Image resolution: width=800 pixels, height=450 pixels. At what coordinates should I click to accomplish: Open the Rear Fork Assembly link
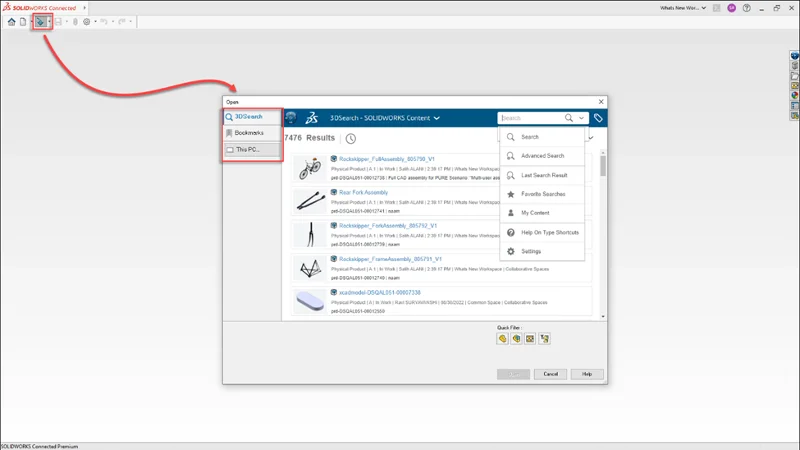coord(363,192)
